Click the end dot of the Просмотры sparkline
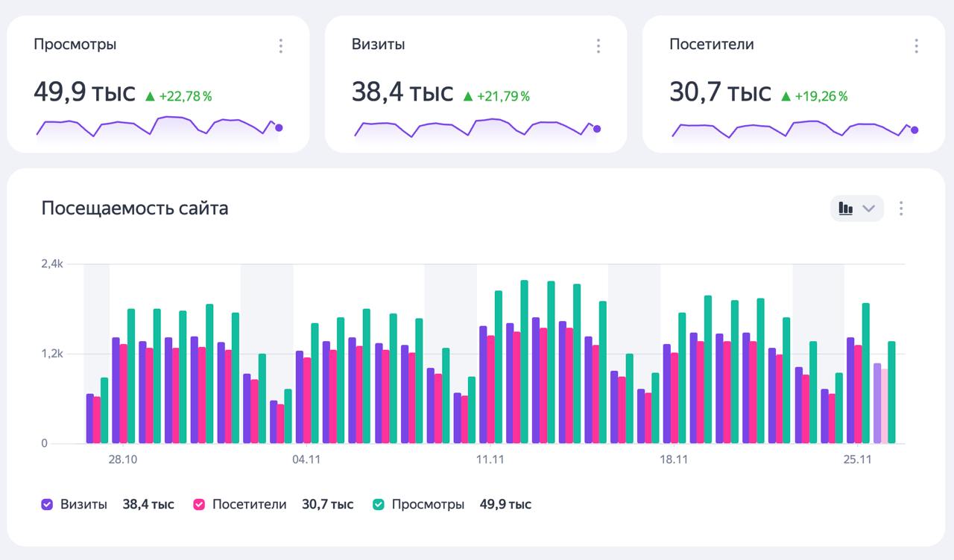The image size is (954, 560). coord(279,127)
